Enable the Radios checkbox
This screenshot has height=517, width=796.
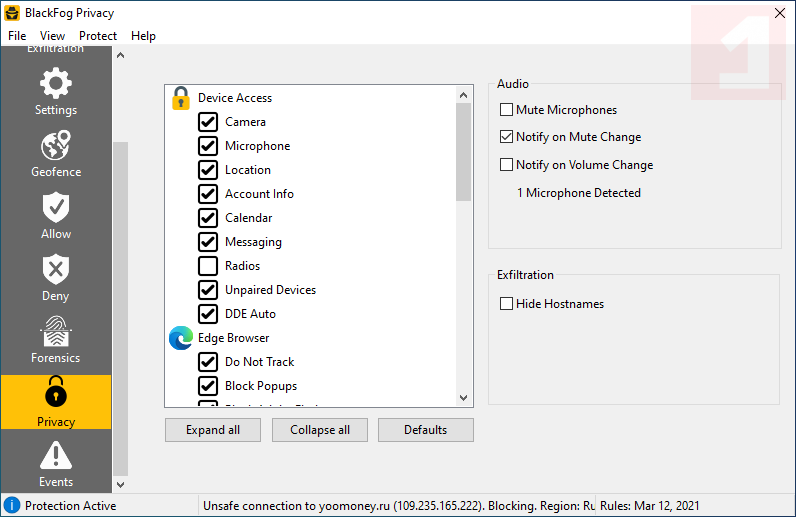[x=208, y=266]
